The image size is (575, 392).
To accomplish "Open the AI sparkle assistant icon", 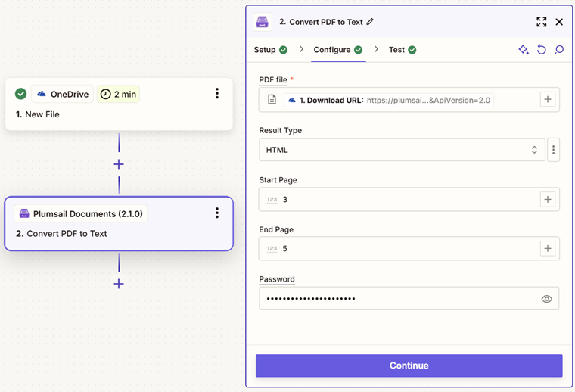I will point(524,49).
